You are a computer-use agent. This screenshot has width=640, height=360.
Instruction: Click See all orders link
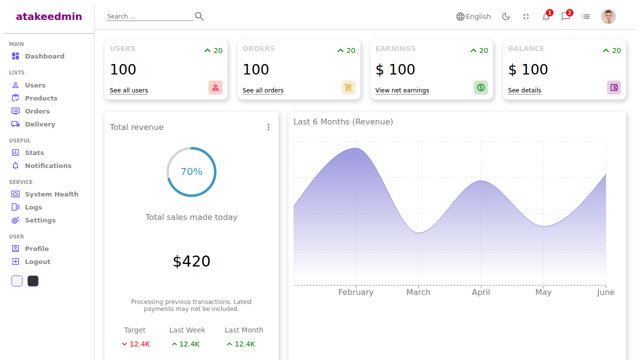263,90
